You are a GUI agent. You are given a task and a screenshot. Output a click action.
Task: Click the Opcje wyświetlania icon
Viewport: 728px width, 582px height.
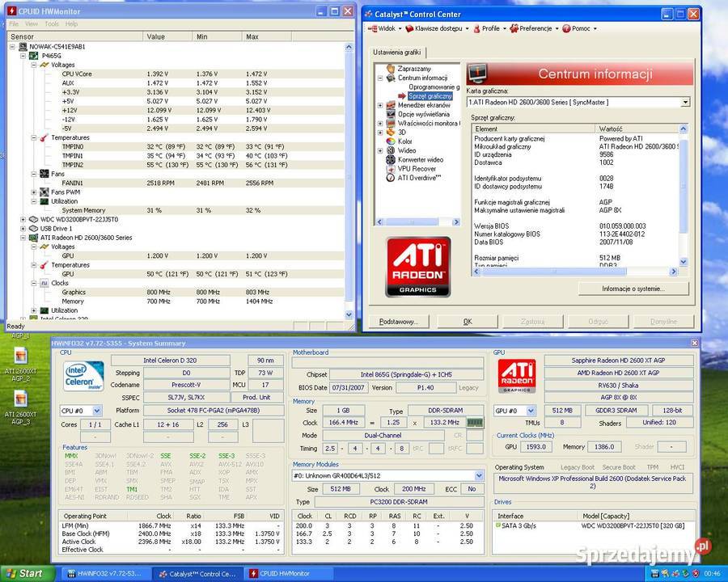click(x=391, y=114)
